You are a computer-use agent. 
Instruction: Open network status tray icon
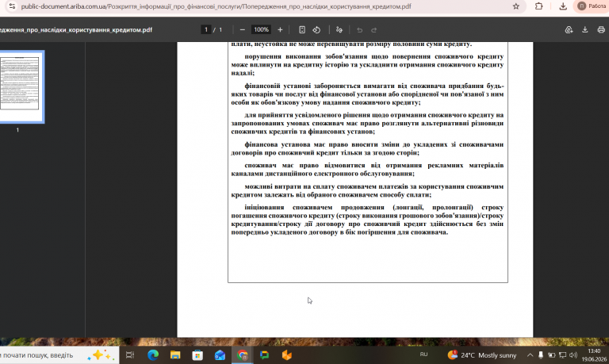pos(562,355)
